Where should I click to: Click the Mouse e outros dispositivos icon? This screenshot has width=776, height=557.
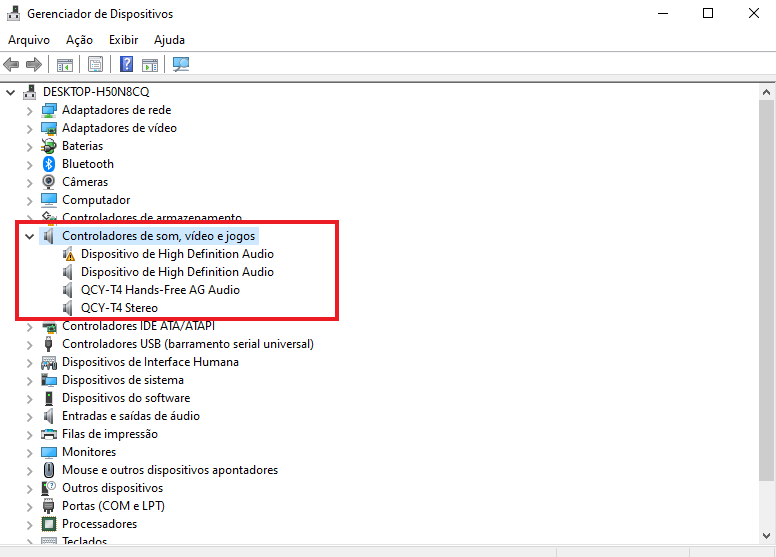coord(48,470)
